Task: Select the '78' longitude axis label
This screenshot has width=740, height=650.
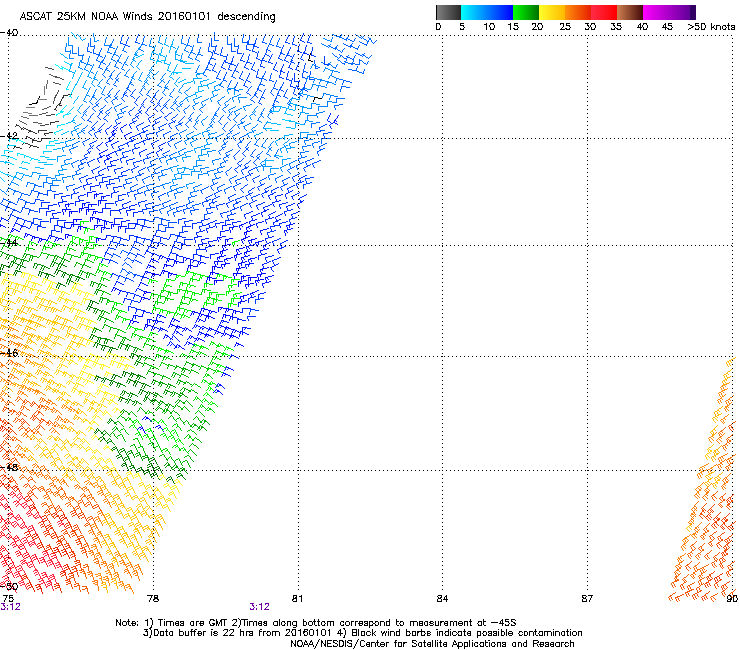Action: 153,599
